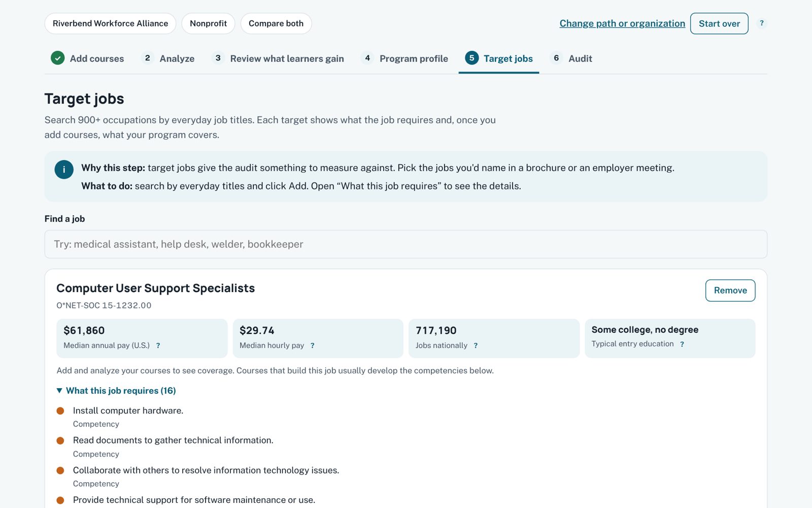Collapse What this job requires (16)
This screenshot has height=508, width=812.
tap(116, 391)
